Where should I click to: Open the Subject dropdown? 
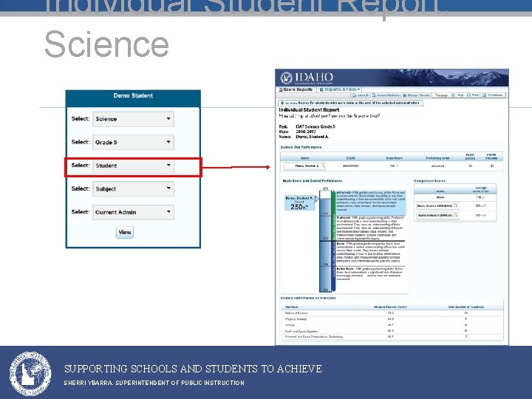coord(133,188)
